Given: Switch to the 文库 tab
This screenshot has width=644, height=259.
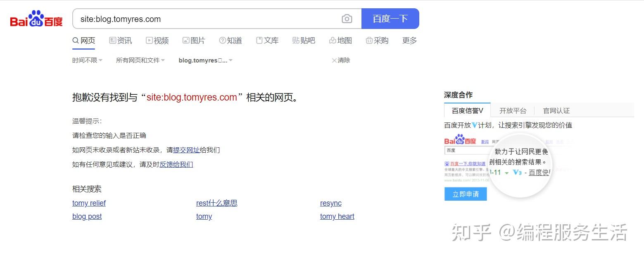Looking at the screenshot, I should pos(267,41).
